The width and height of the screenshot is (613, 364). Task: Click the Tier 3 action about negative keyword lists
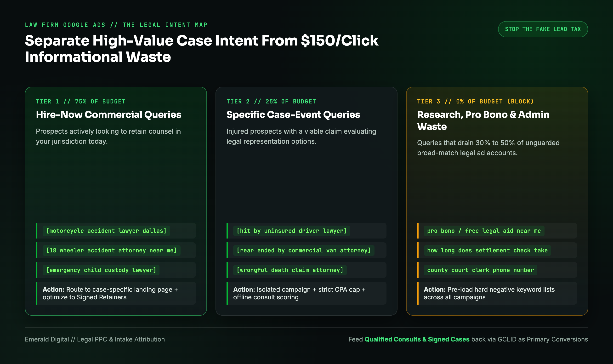(497, 293)
